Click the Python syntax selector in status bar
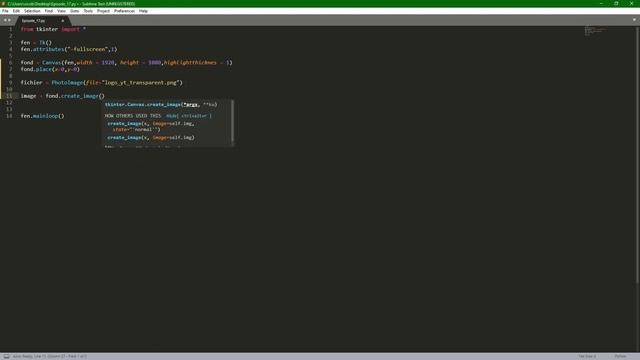The height and width of the screenshot is (360, 640). click(620, 356)
